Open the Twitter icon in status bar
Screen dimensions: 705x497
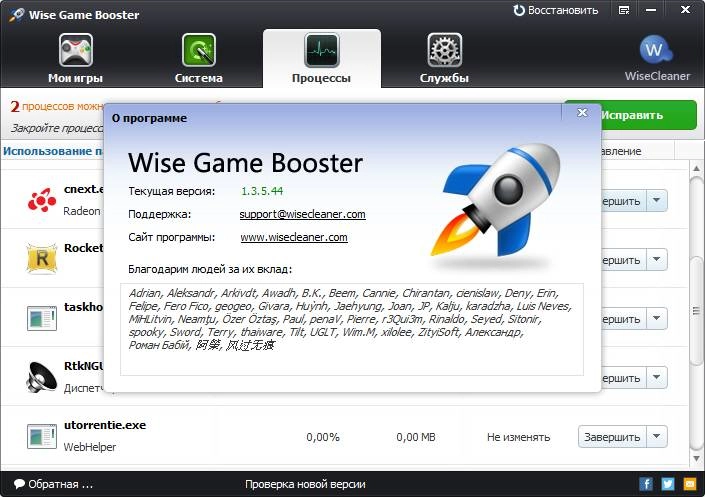tap(668, 484)
